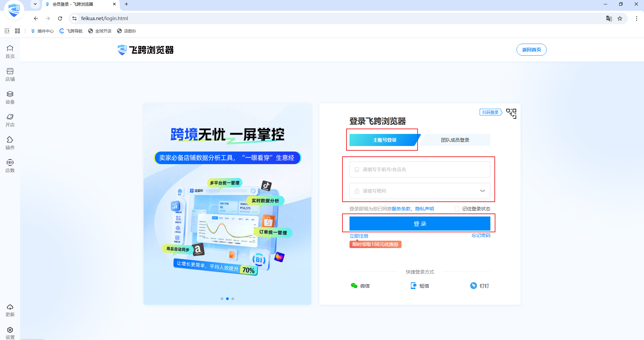Click the 更新 update sidebar icon
The image size is (644, 340).
point(10,310)
